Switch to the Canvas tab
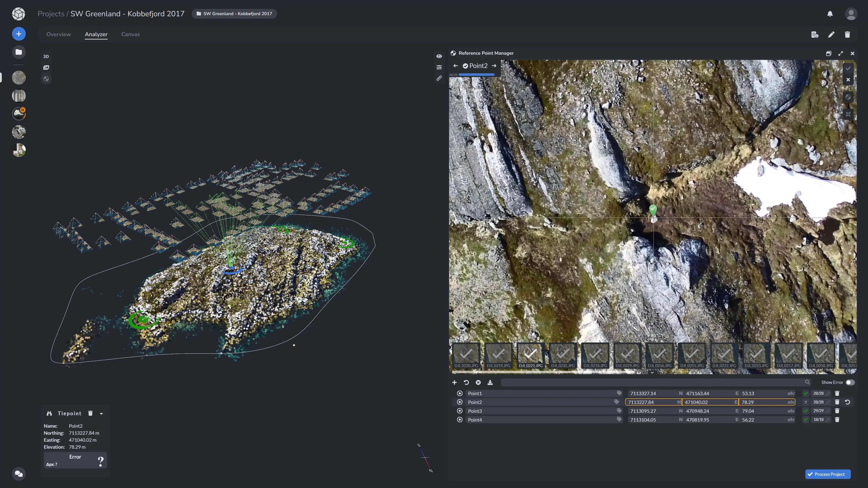This screenshot has width=868, height=488. point(130,34)
